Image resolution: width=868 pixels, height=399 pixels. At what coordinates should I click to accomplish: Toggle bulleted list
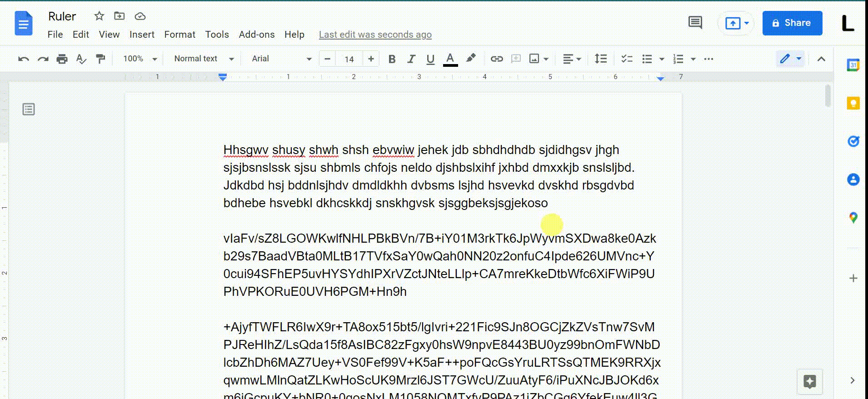point(647,59)
